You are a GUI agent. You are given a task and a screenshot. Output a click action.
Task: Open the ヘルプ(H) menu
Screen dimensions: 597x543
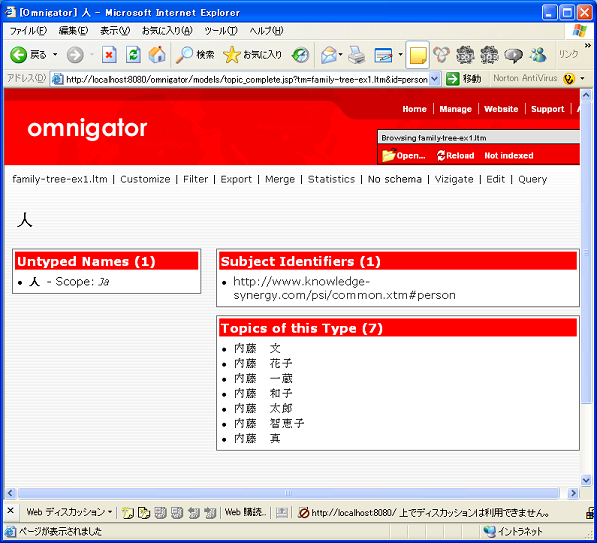266,31
